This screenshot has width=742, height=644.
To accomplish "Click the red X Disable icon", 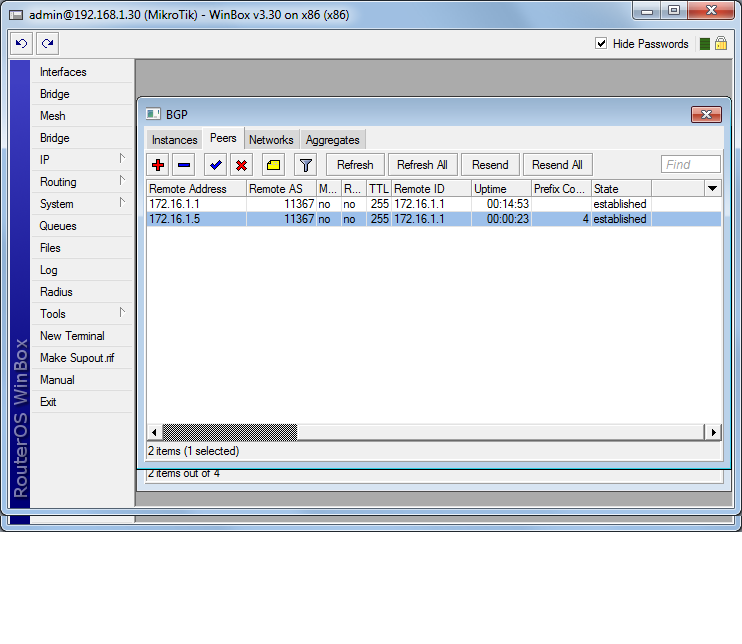I will [241, 165].
